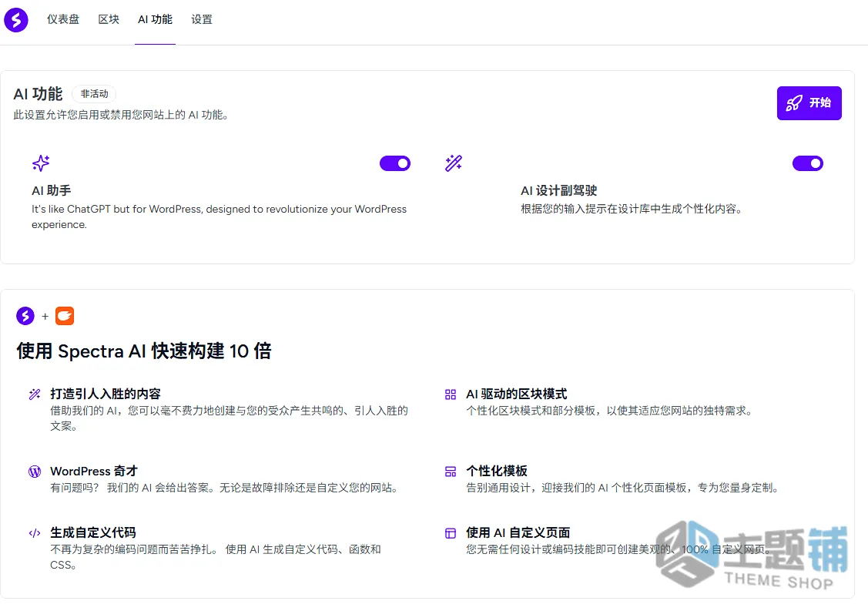The width and height of the screenshot is (868, 611).
Task: Click the 使用 AI 自定义页面 title
Action: (518, 532)
